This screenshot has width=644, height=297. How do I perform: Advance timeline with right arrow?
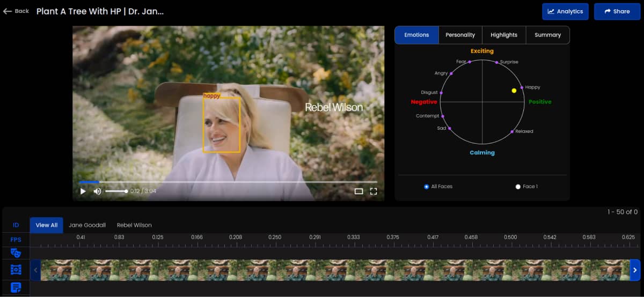click(x=635, y=270)
